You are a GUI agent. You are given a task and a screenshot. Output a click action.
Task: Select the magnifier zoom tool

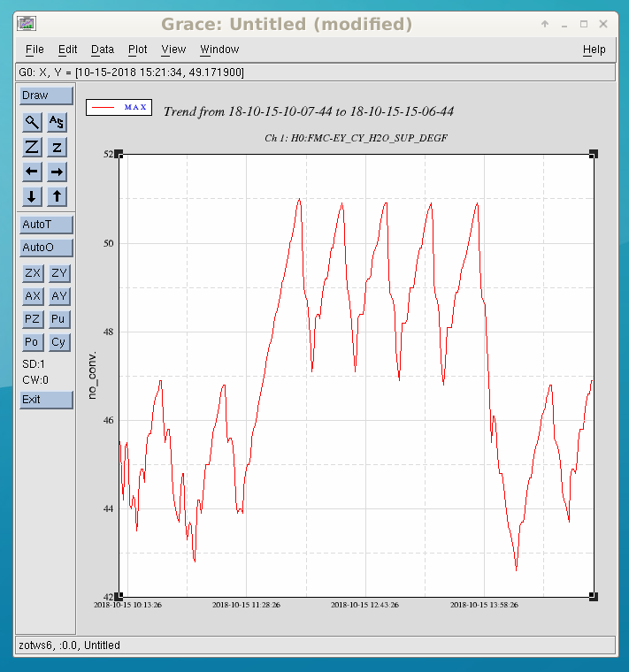pyautogui.click(x=32, y=123)
